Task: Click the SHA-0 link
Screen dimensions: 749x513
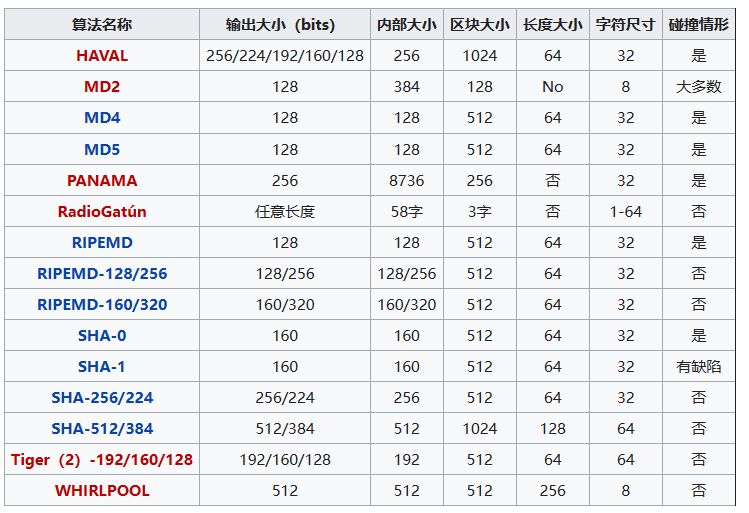Action: (102, 336)
